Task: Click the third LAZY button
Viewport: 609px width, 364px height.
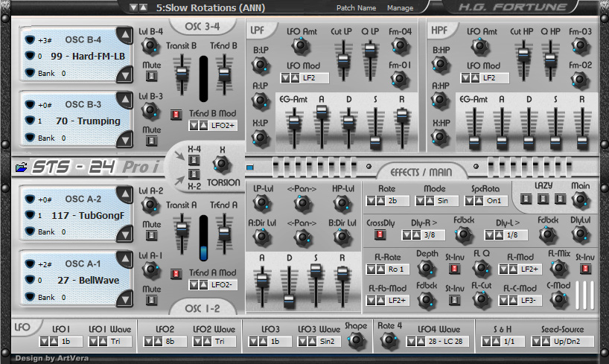Action: [560, 199]
